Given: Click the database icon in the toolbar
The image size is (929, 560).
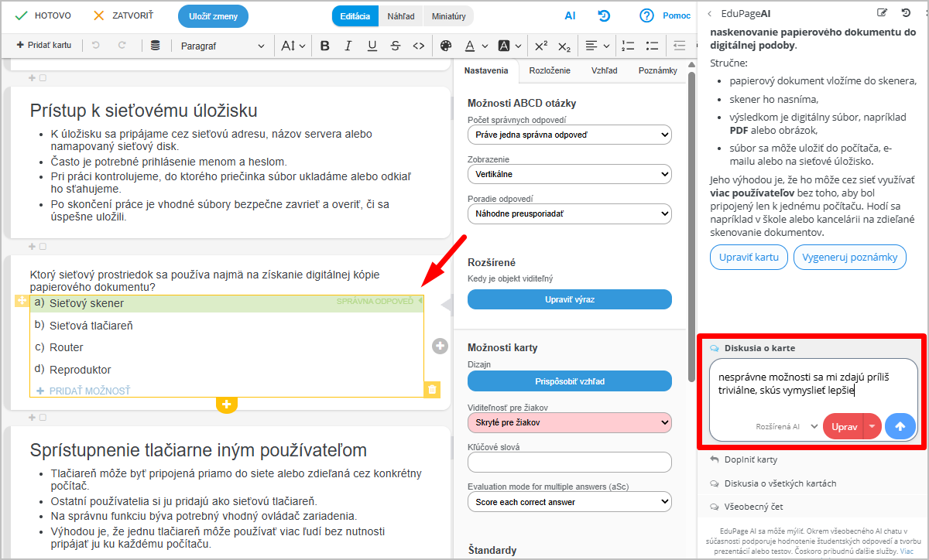Looking at the screenshot, I should [156, 46].
